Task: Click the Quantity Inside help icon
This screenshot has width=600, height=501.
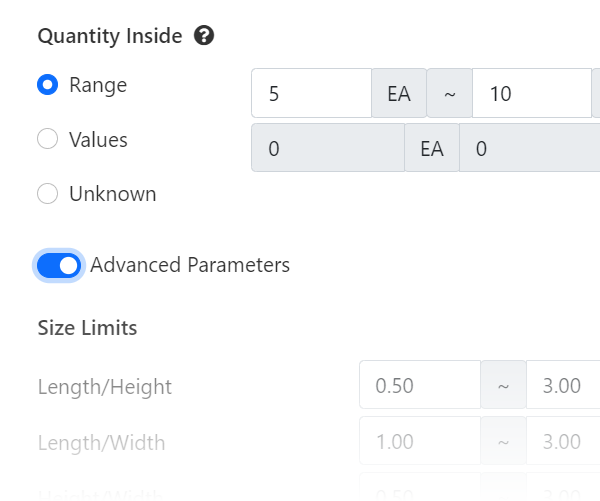Action: point(204,37)
